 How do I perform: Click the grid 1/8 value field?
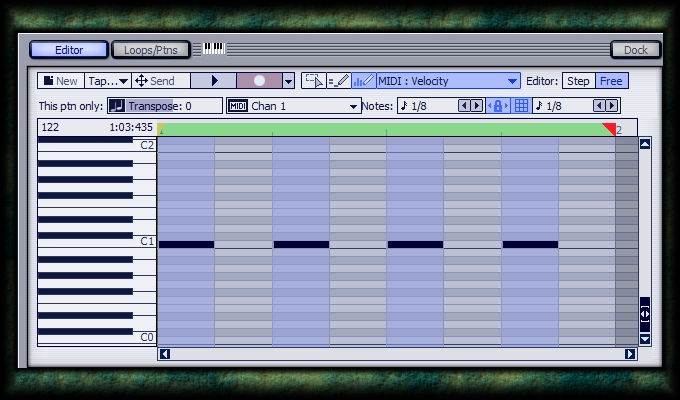pyautogui.click(x=562, y=106)
